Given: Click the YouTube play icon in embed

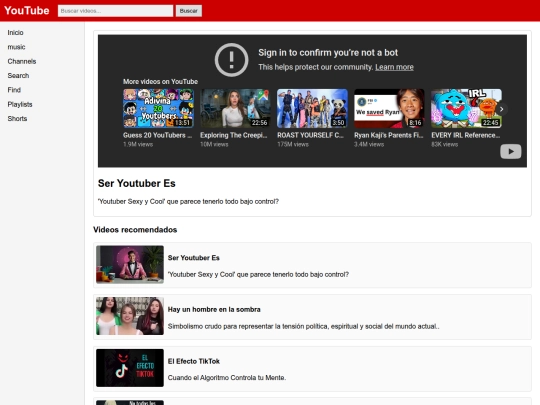Looking at the screenshot, I should 510,152.
